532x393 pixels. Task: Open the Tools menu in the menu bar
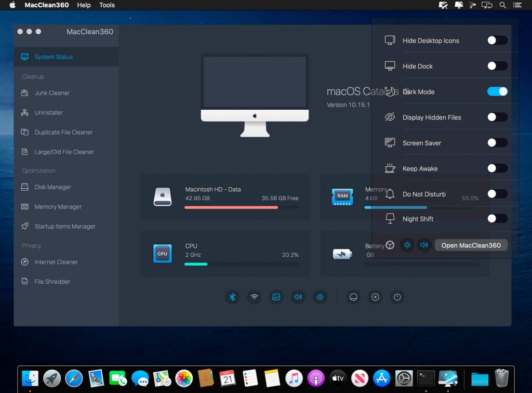pos(107,5)
